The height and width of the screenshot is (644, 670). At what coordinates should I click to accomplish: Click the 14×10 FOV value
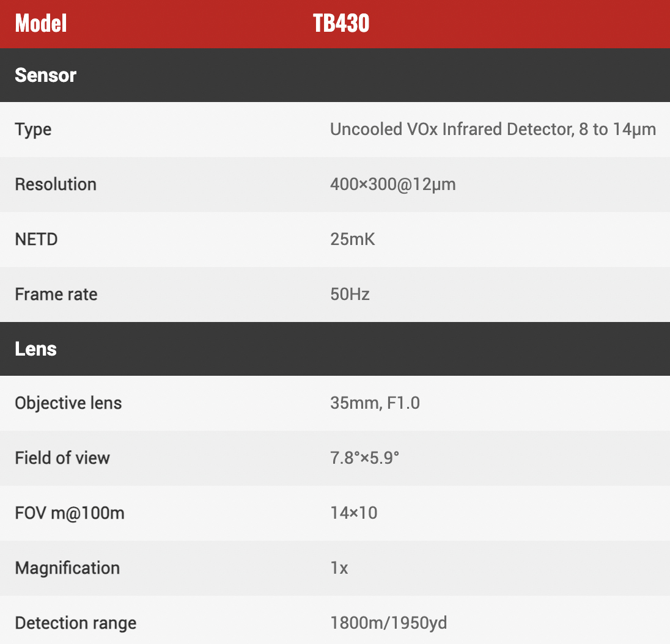[354, 513]
